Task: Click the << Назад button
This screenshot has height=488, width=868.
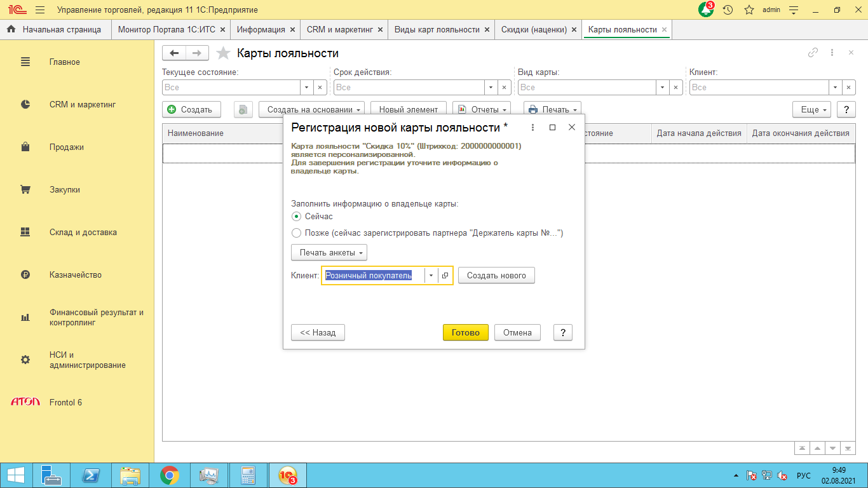Action: tap(318, 332)
